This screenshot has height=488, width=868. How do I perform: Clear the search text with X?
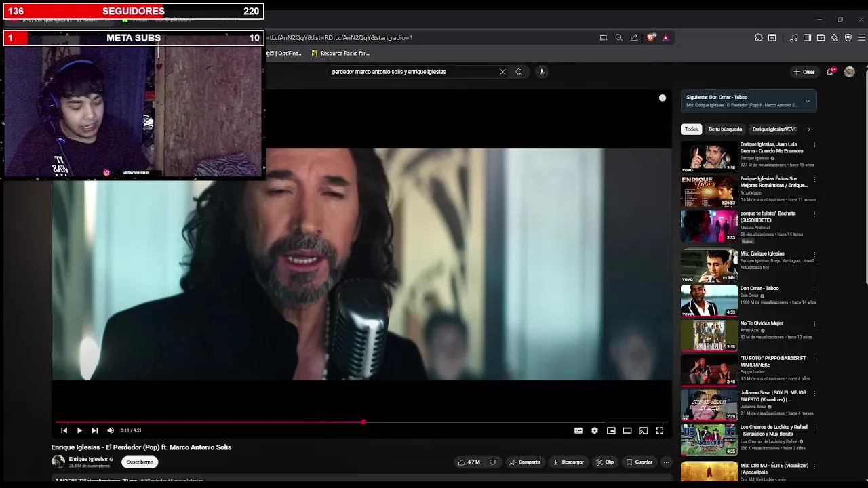pos(502,72)
